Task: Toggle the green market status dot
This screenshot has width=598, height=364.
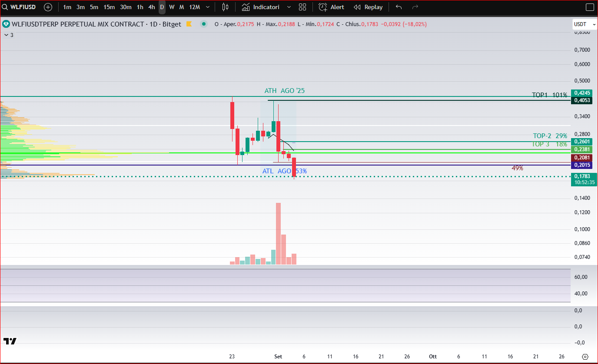Action: point(203,24)
